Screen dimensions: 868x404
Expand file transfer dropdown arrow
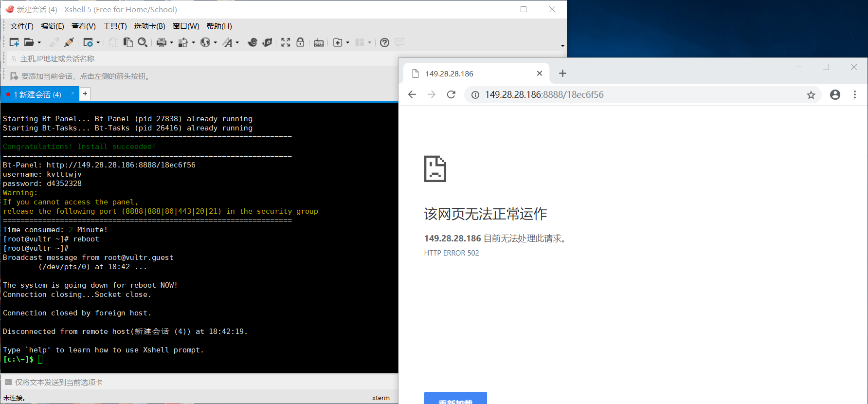coord(193,42)
